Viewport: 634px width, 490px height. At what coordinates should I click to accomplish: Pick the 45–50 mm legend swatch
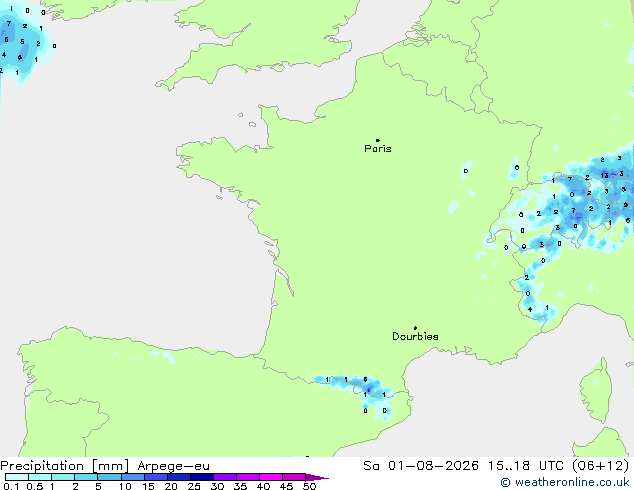(x=294, y=477)
